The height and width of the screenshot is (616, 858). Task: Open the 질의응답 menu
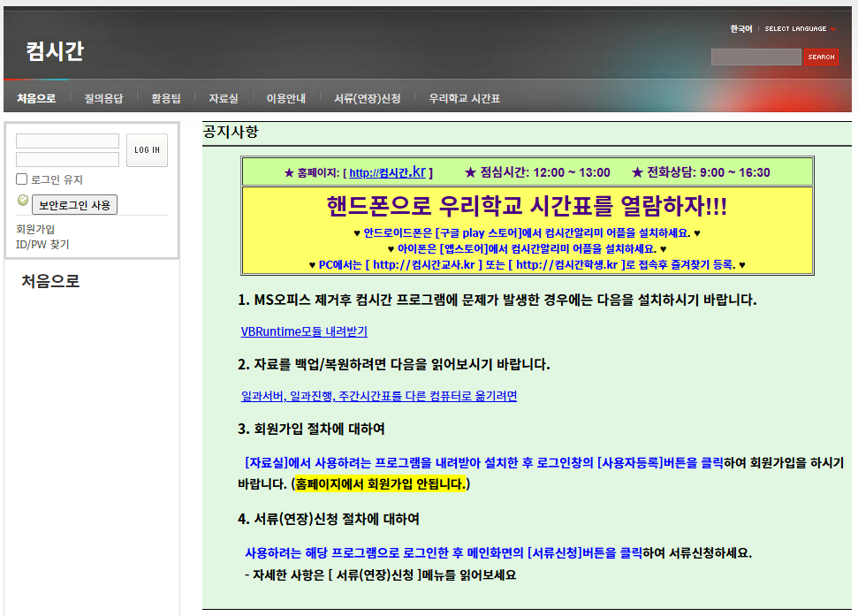coord(103,98)
